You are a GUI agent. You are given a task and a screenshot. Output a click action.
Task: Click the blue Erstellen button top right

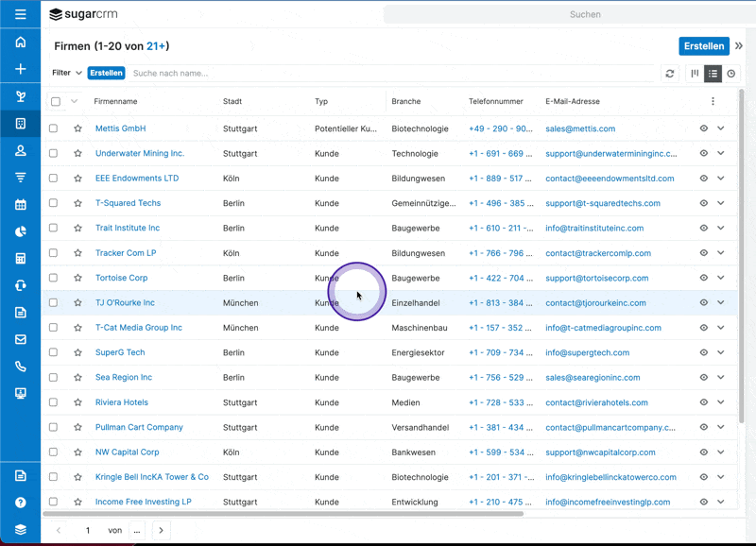pyautogui.click(x=703, y=45)
